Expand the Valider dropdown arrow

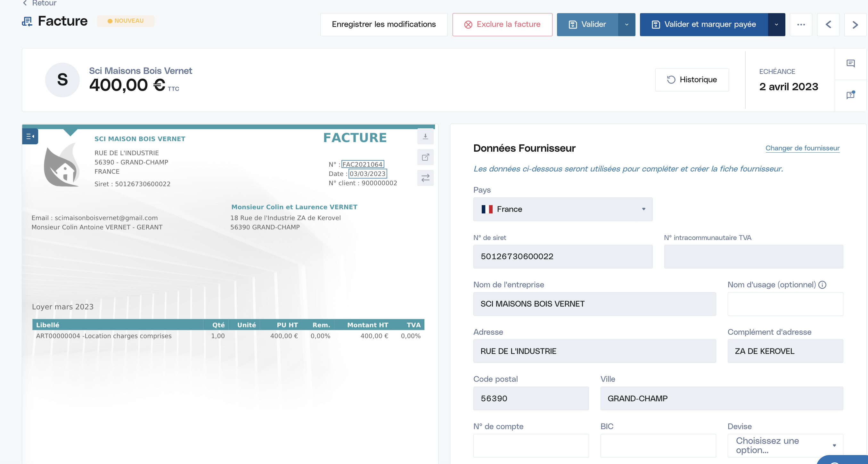(x=627, y=25)
